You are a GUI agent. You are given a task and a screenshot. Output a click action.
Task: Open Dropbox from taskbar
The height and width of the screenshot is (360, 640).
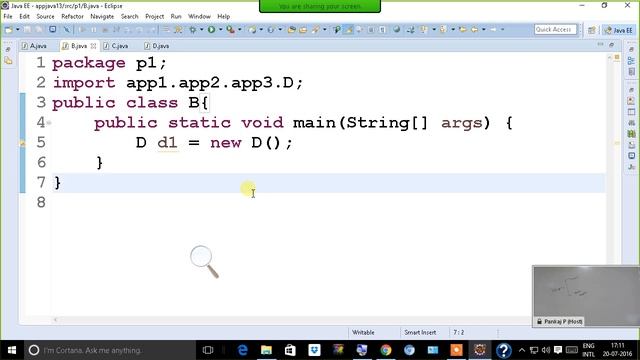click(314, 350)
